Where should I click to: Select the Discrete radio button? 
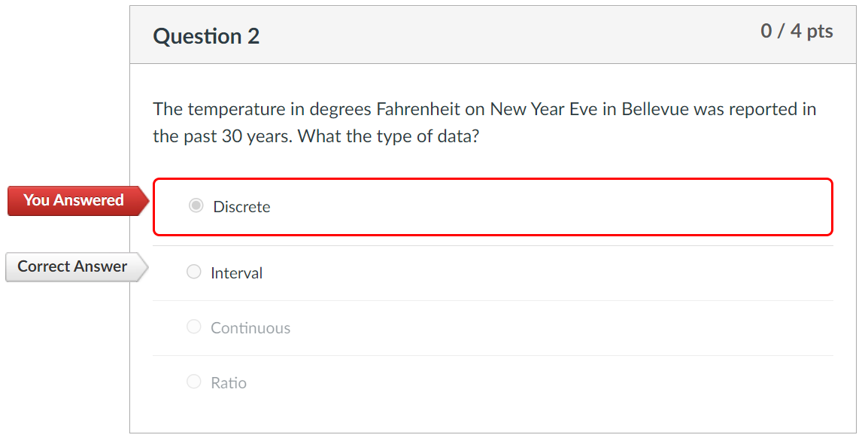pos(193,207)
